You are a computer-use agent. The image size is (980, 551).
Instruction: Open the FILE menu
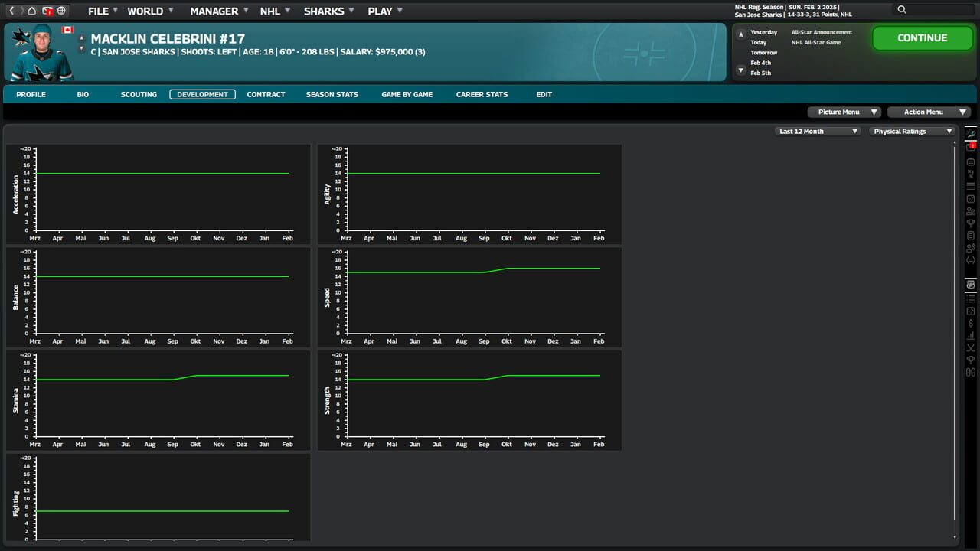click(x=100, y=11)
